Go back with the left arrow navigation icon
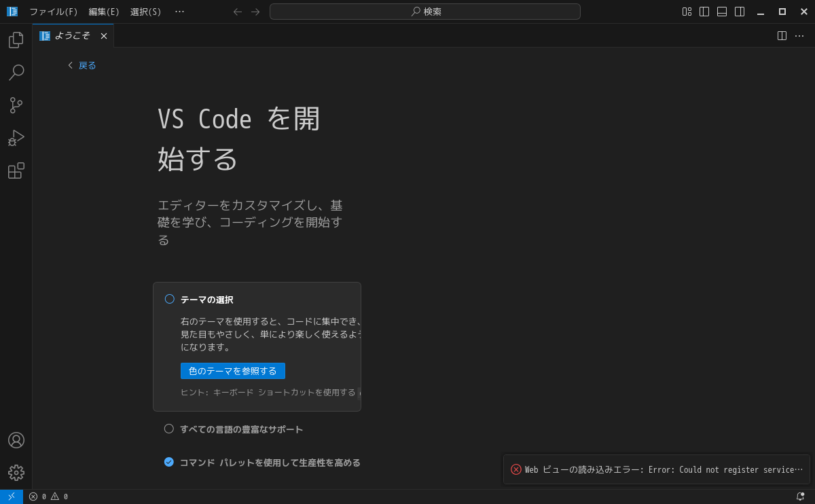 238,12
